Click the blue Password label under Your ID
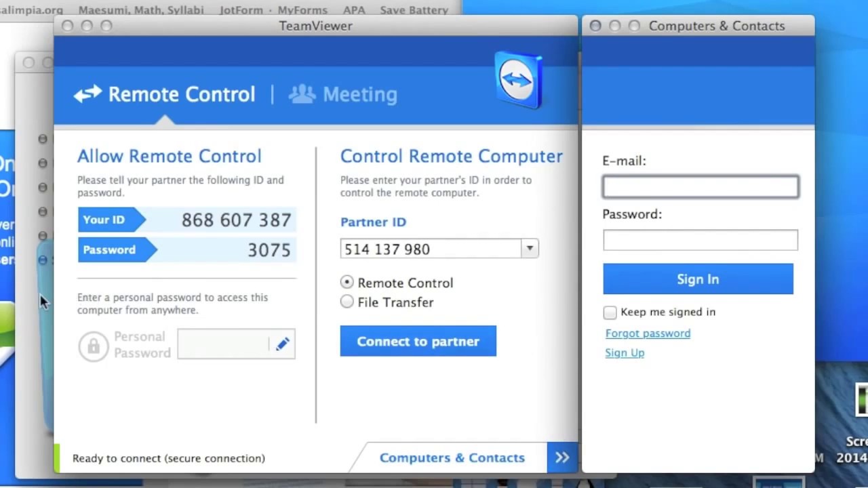868x488 pixels. (x=117, y=249)
